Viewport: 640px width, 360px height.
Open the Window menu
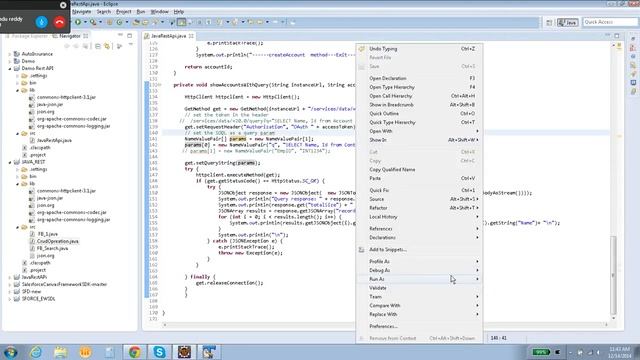tap(159, 12)
